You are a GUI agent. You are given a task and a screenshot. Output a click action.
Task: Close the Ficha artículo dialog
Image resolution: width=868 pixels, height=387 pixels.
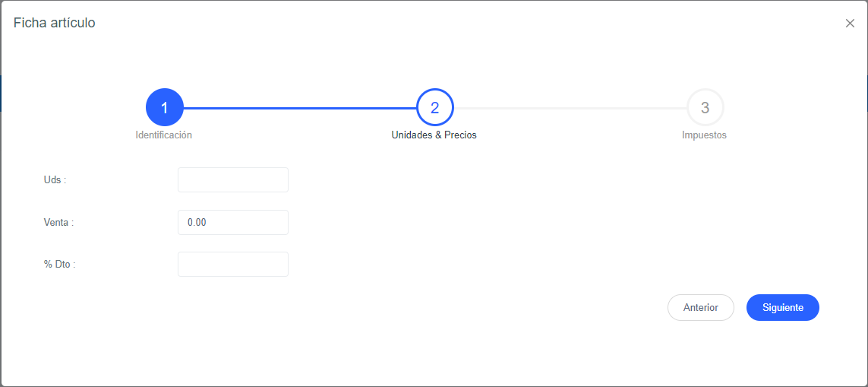(850, 24)
